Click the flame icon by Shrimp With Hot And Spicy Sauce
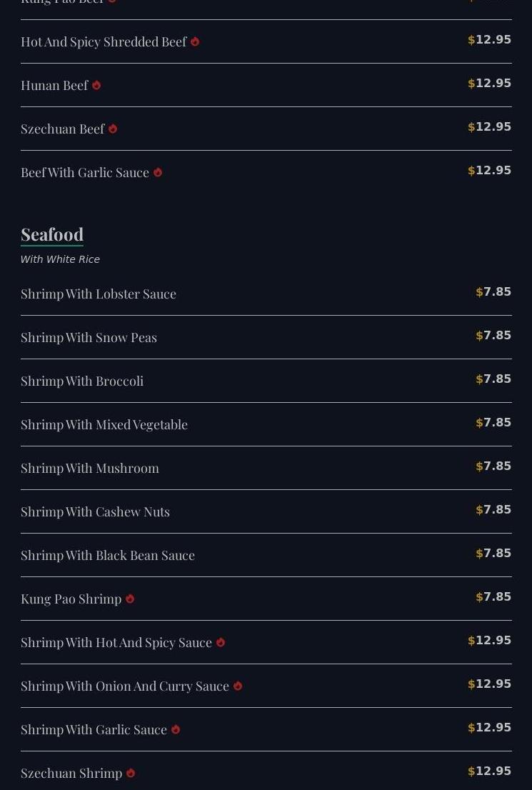532x790 pixels. coord(221,642)
